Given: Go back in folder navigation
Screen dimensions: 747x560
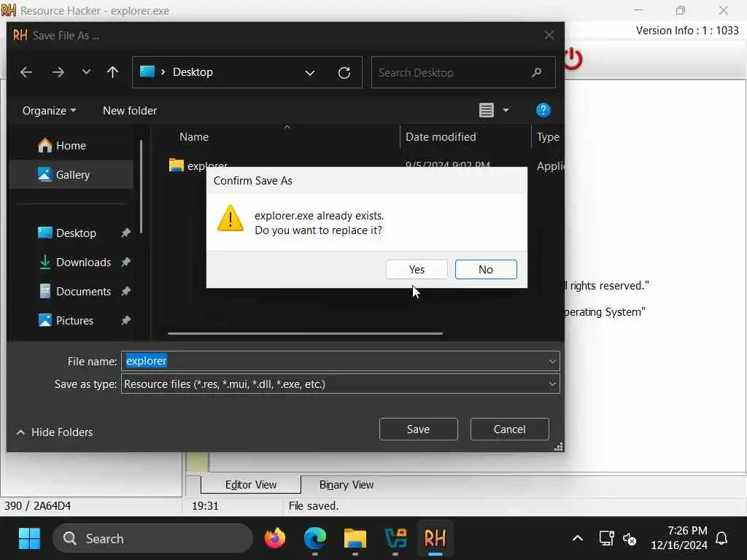Looking at the screenshot, I should (x=26, y=72).
